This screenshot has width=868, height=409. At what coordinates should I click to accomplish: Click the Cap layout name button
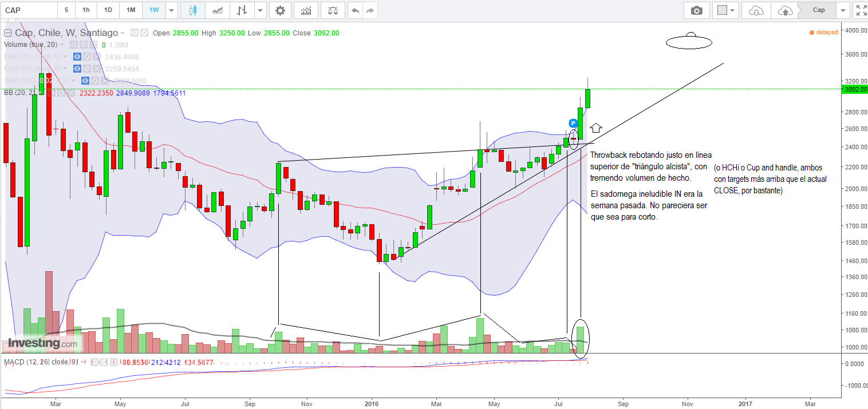(819, 10)
